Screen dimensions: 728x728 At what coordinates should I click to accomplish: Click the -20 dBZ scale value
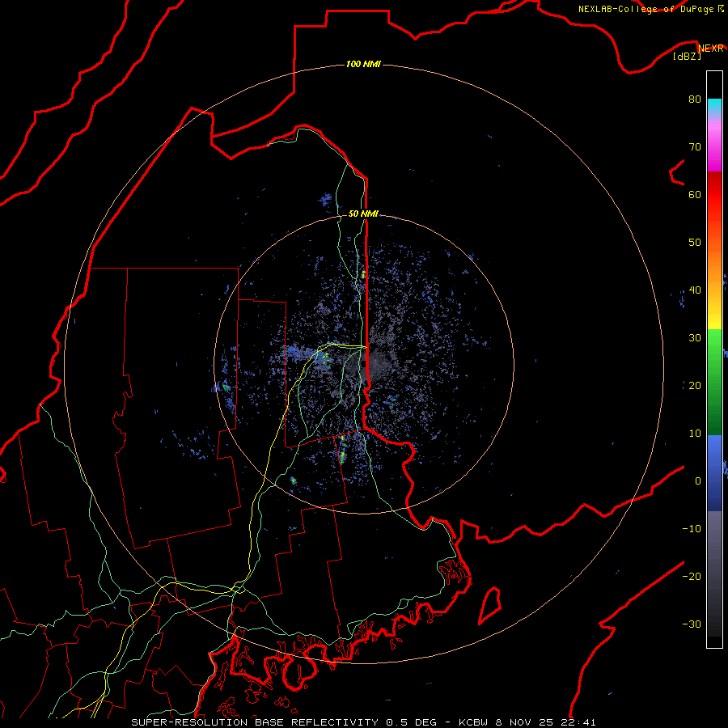(692, 576)
